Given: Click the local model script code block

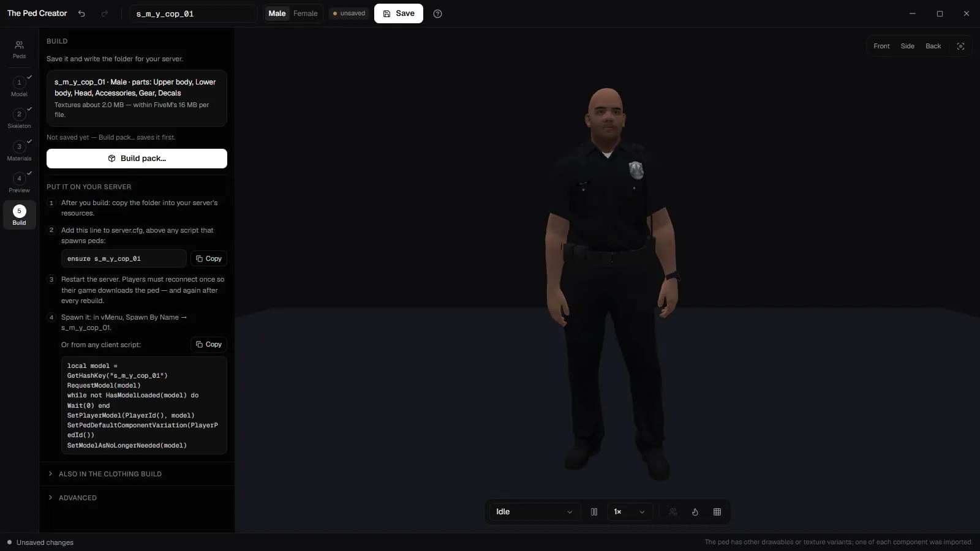Looking at the screenshot, I should [x=144, y=405].
